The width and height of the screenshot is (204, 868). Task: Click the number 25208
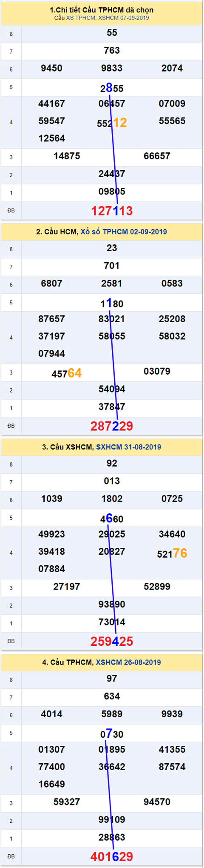(x=172, y=319)
